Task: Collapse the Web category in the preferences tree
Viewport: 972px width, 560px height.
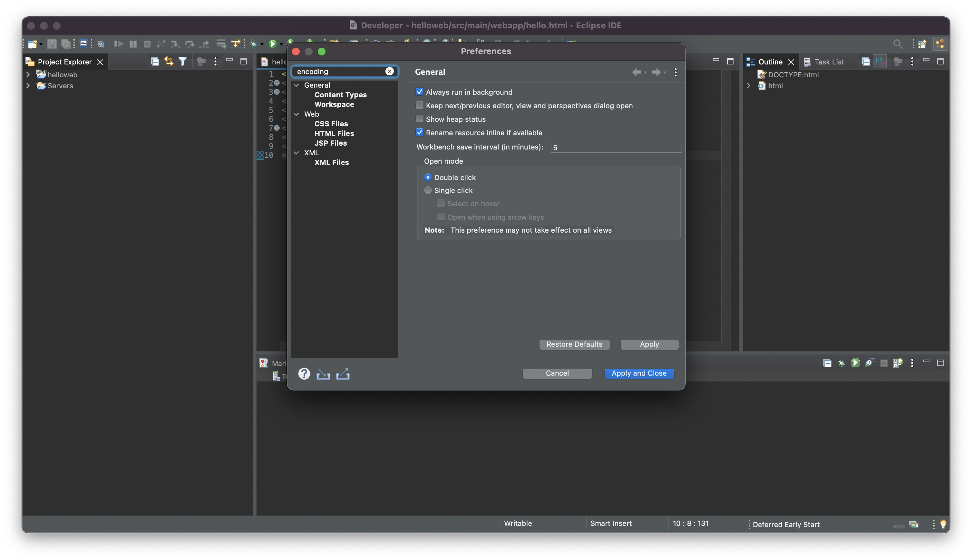Action: tap(296, 114)
